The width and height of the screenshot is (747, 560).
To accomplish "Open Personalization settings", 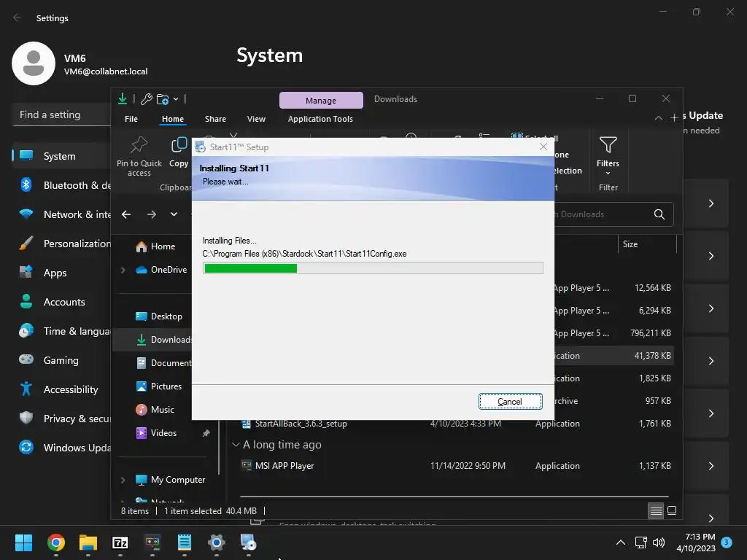I will pyautogui.click(x=62, y=244).
